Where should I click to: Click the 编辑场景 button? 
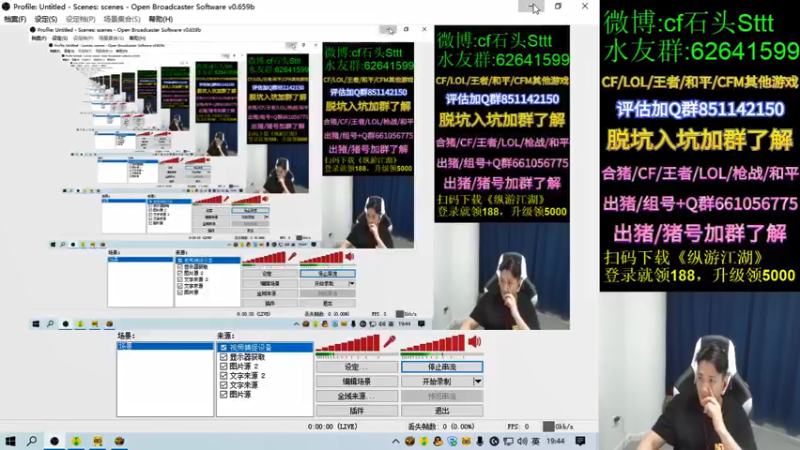click(x=357, y=381)
